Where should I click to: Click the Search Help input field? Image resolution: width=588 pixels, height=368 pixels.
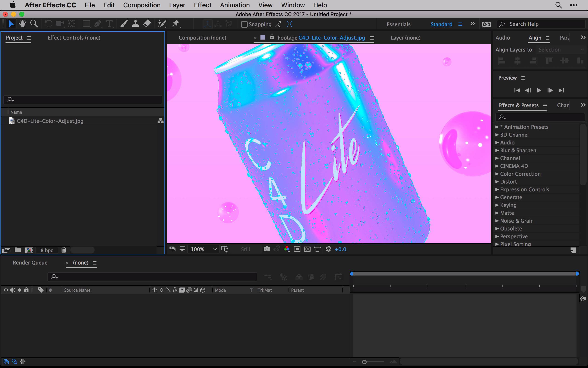point(541,24)
